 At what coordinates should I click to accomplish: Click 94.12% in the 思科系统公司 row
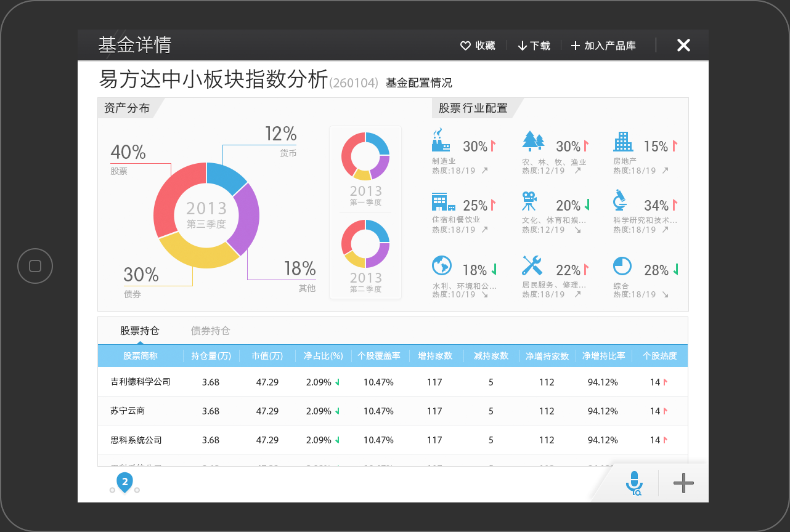pos(603,440)
